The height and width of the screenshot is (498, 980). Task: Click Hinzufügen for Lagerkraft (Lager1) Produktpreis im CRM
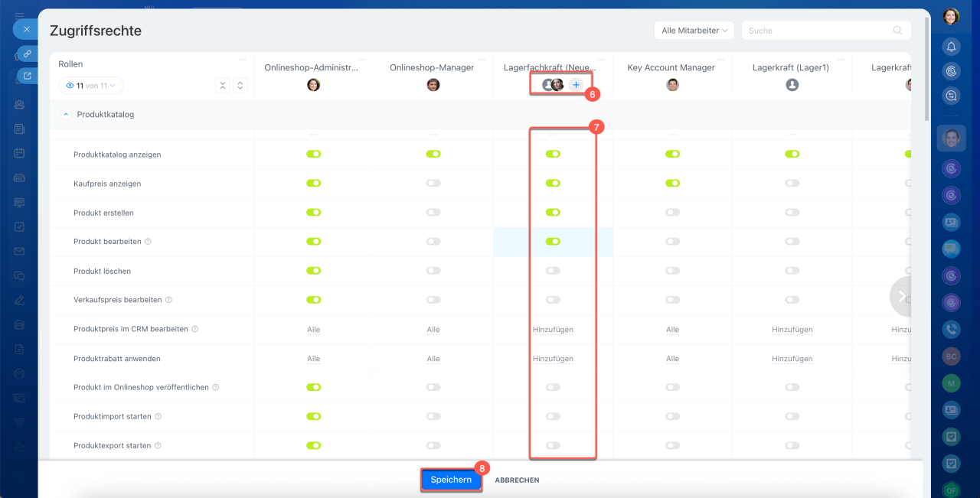coord(792,330)
